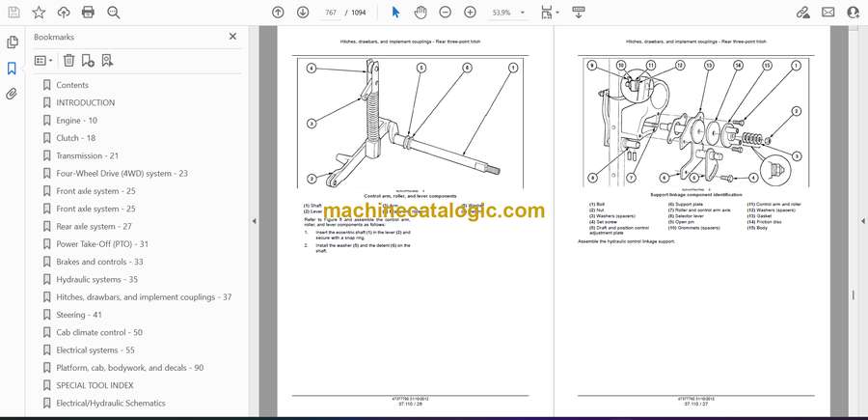This screenshot has height=420, width=868.
Task: Zoom out with the minus button
Action: 445,13
